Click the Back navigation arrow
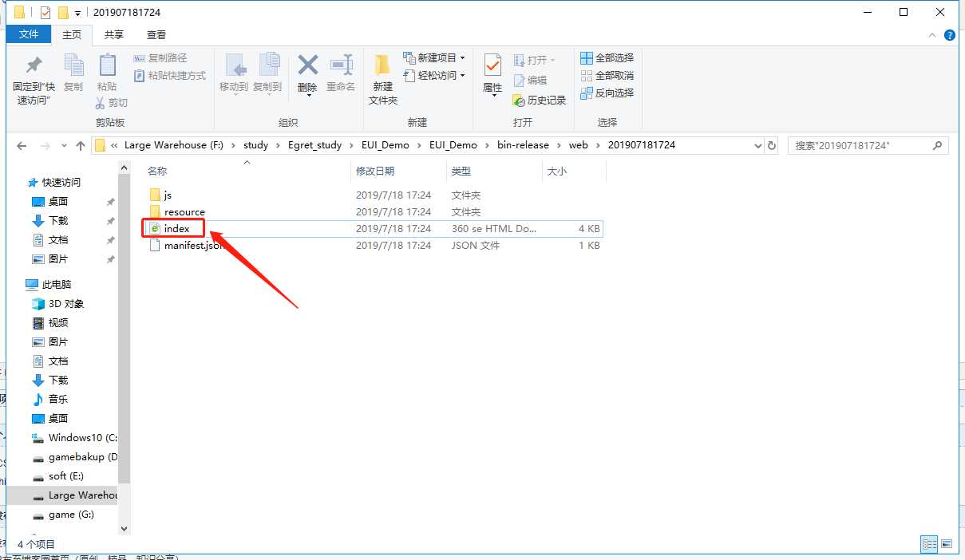Screen dimensions: 965x560 [22, 146]
